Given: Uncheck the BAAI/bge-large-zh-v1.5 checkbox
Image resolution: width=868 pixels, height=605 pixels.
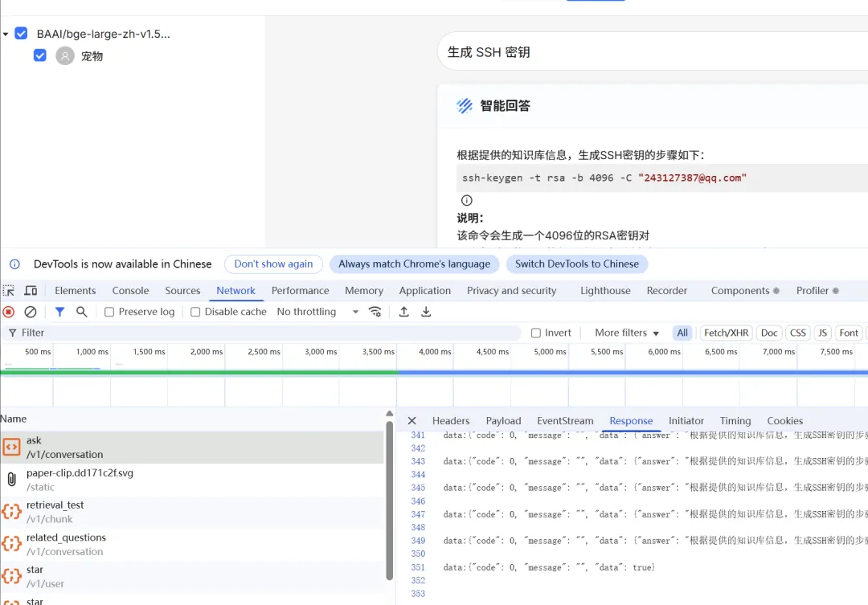Looking at the screenshot, I should point(21,33).
